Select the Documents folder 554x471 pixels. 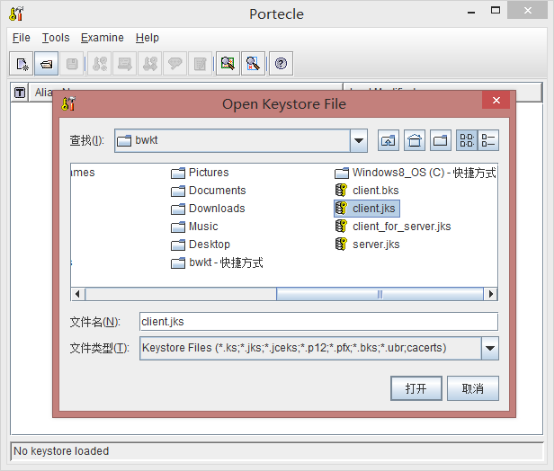click(208, 190)
